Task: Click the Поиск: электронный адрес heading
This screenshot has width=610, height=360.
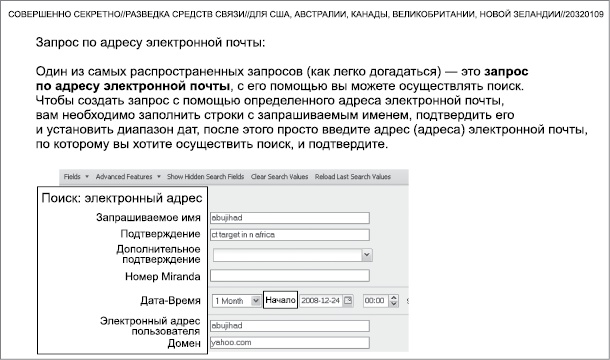Action: point(122,198)
